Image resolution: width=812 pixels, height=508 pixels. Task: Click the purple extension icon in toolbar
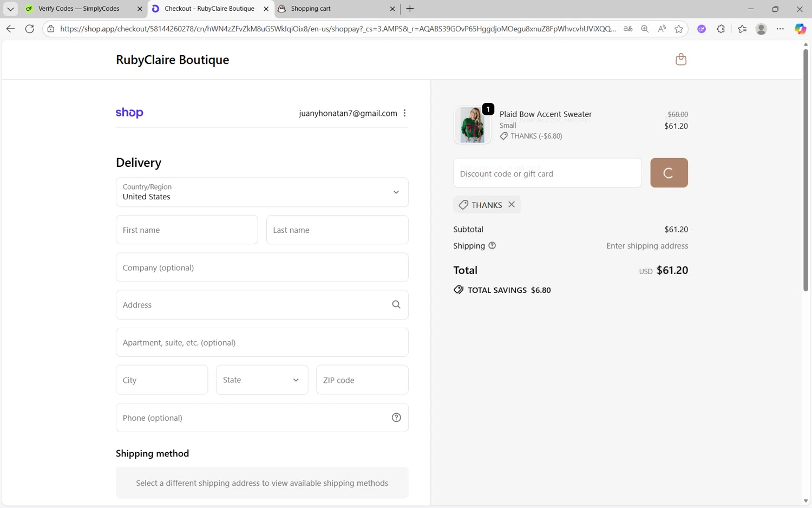[x=702, y=29]
